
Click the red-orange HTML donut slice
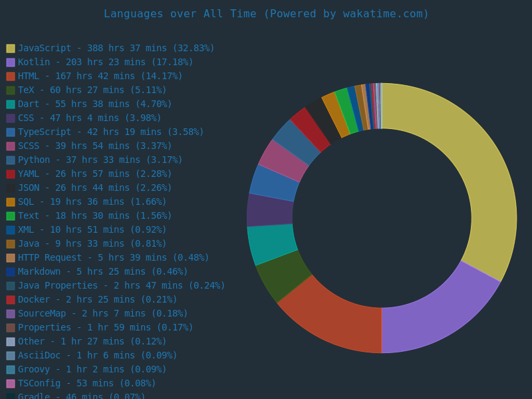coord(332,319)
